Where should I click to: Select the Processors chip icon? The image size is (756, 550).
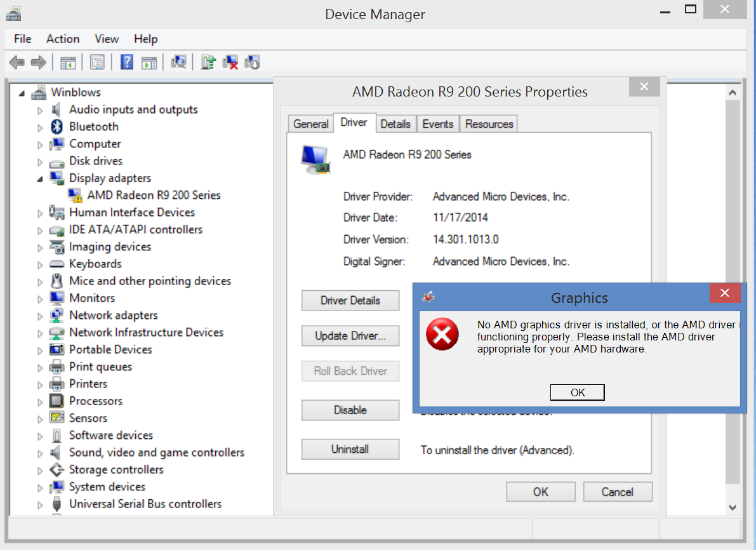56,401
